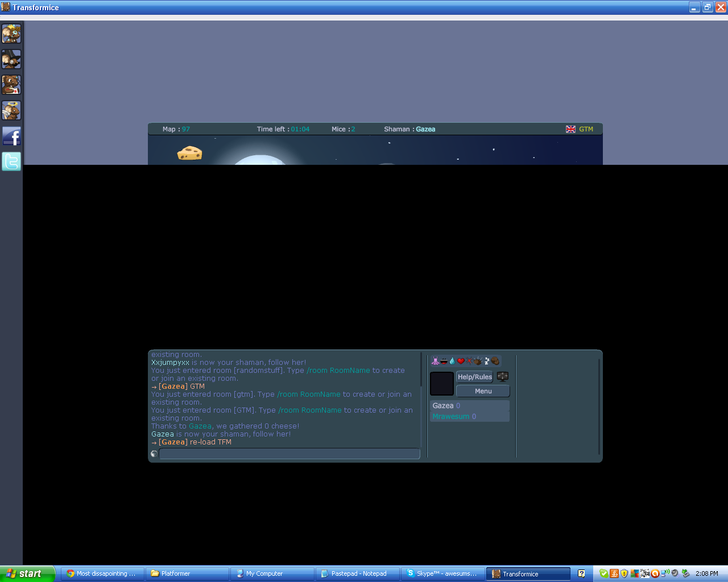The image size is (728, 582).
Task: Click the [Gazea] name before 'GTM'
Action: 173,386
